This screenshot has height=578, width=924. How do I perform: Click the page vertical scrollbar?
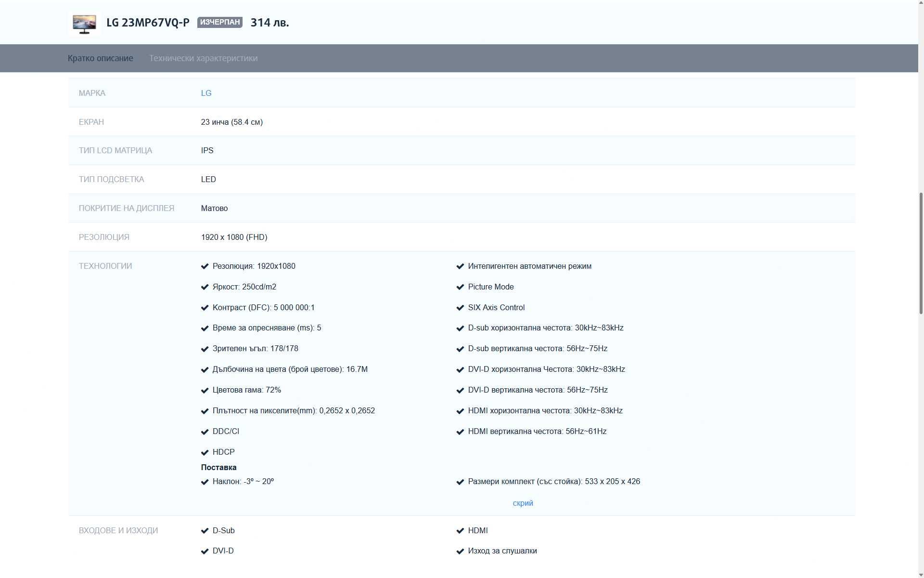coord(921,253)
